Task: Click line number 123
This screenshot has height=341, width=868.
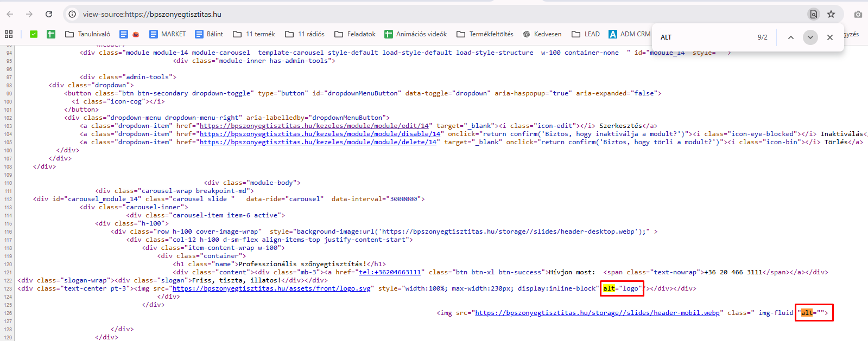Action: (8, 288)
